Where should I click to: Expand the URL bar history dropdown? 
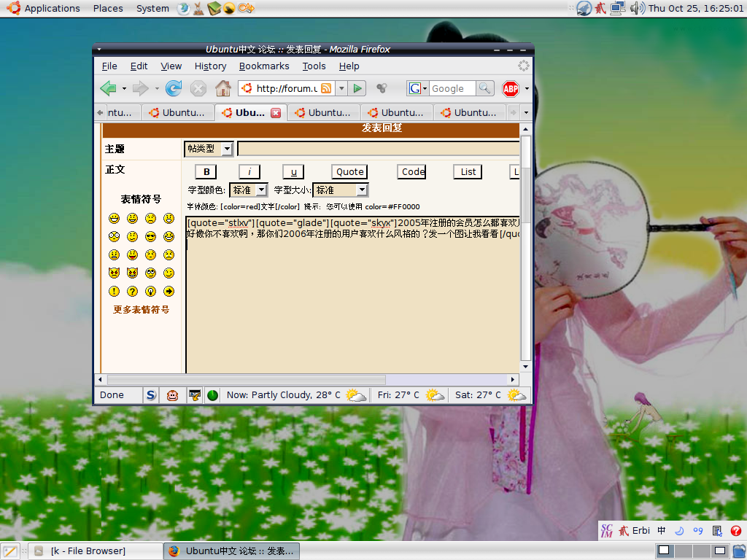[341, 88]
